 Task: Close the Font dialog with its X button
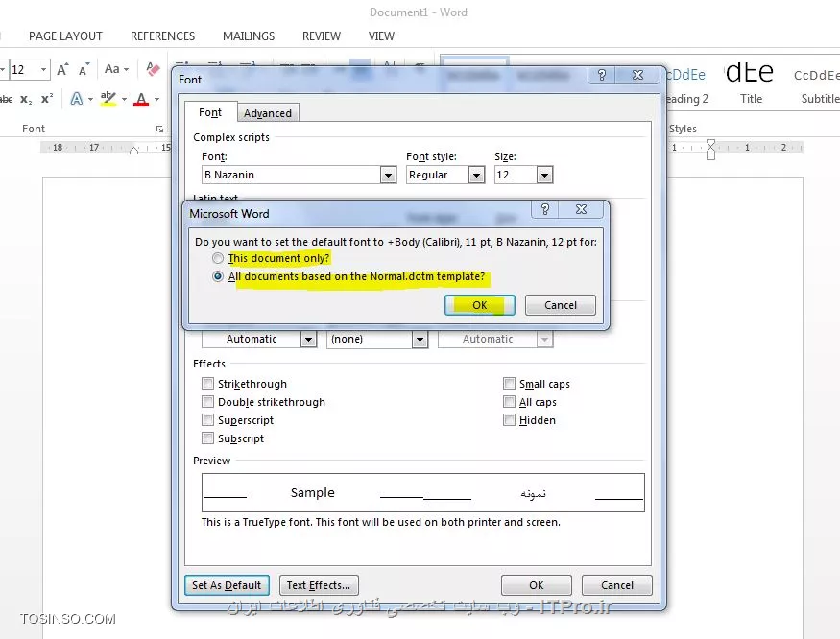click(637, 75)
